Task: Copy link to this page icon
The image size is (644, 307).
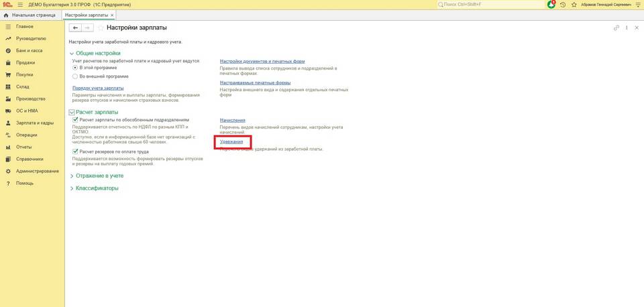Action: coord(616,28)
